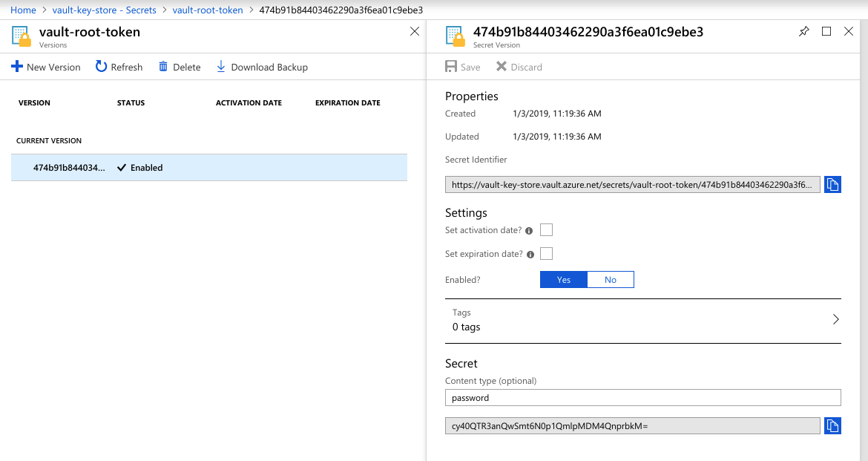Check the Set expiration date checkbox
Viewport: 868px width, 461px height.
(546, 253)
